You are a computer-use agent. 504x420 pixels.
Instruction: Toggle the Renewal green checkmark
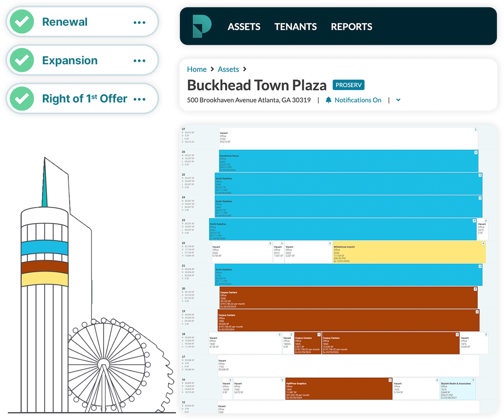coord(22,22)
